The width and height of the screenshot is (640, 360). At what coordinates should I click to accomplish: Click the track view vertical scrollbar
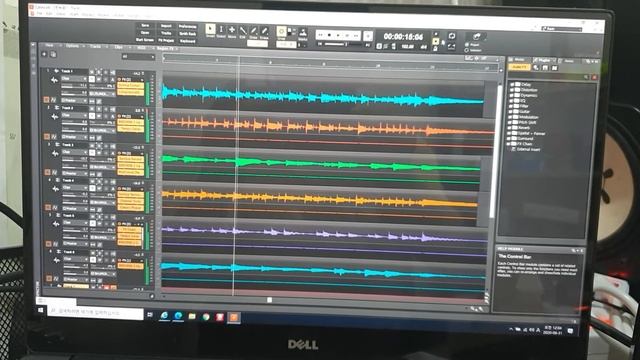pos(495,151)
